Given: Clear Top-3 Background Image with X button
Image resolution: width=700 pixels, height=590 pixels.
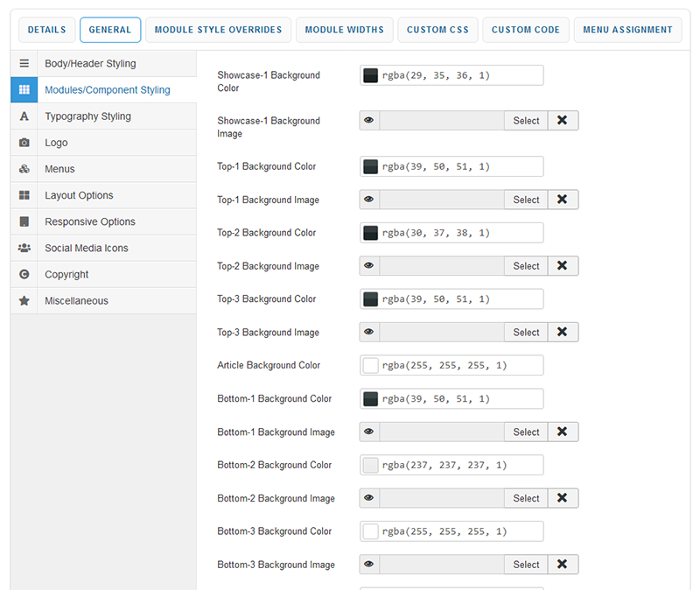Looking at the screenshot, I should pyautogui.click(x=563, y=333).
